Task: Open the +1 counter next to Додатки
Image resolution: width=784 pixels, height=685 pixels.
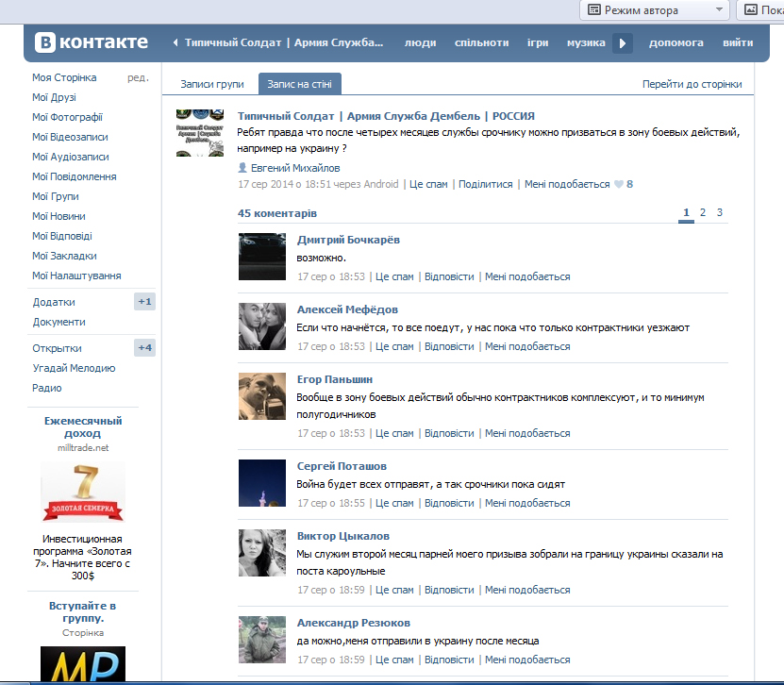Action: tap(144, 302)
